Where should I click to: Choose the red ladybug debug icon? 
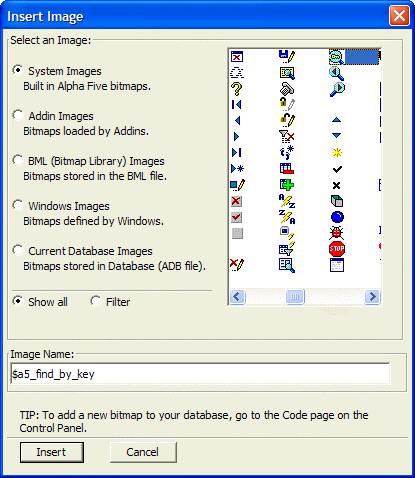(x=336, y=233)
